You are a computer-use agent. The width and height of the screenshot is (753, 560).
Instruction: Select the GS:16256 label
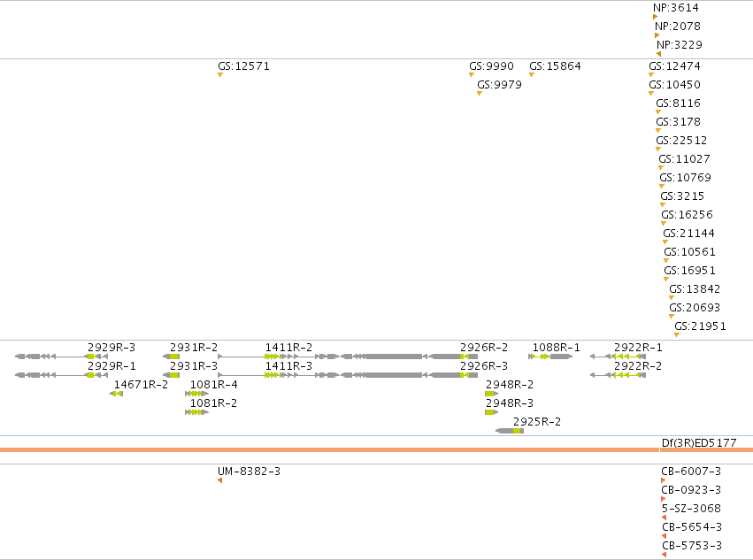coord(688,215)
